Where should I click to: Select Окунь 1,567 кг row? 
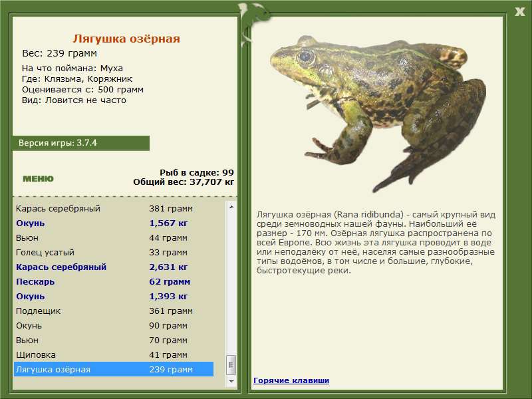[x=114, y=223]
